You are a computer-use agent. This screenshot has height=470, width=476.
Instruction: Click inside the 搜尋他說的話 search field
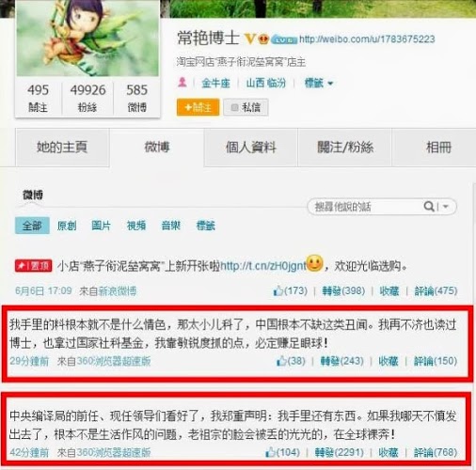pos(364,207)
